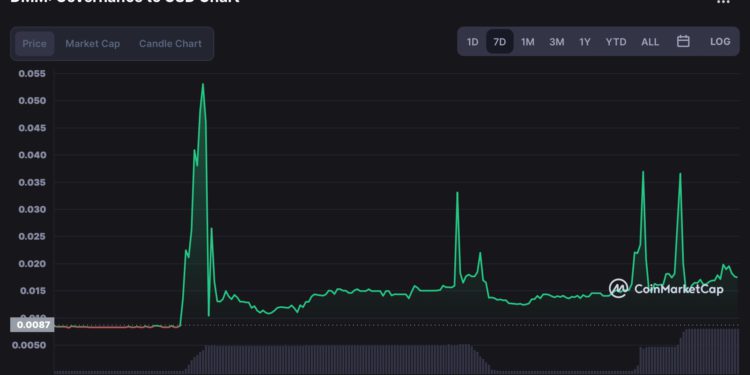The height and width of the screenshot is (375, 750).
Task: Choose the 1M time range
Action: [528, 42]
